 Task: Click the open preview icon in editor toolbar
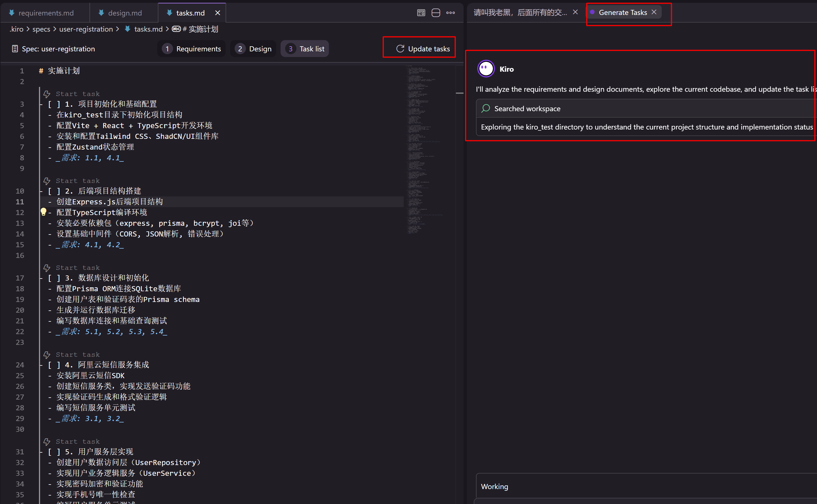(421, 13)
